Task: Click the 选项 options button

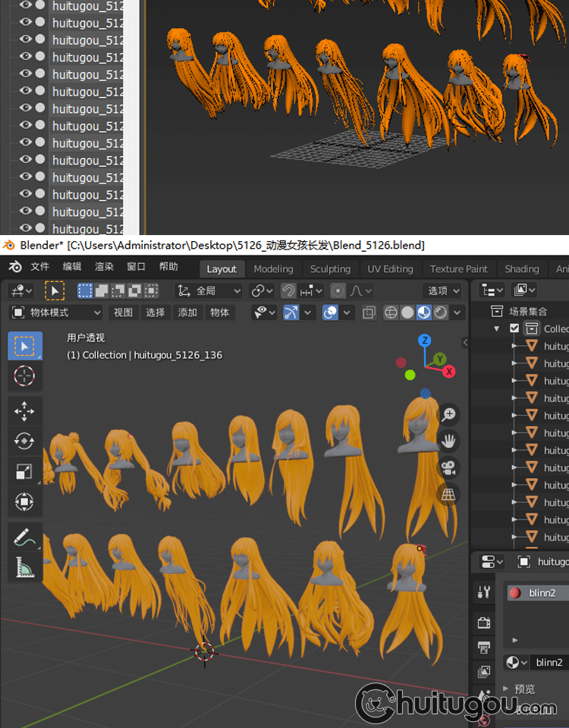Action: pos(443,290)
